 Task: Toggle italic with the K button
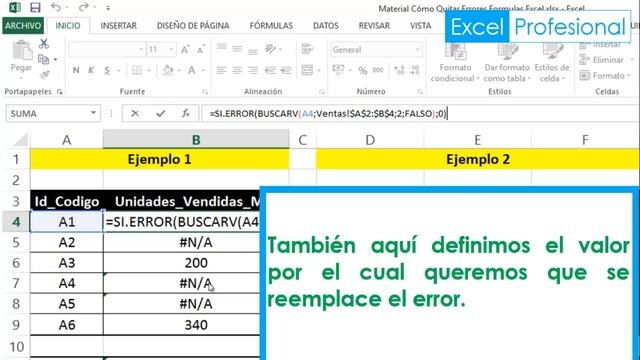coord(91,70)
